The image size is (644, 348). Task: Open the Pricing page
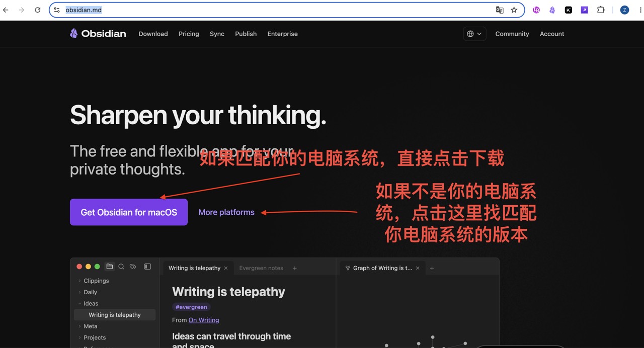[189, 34]
